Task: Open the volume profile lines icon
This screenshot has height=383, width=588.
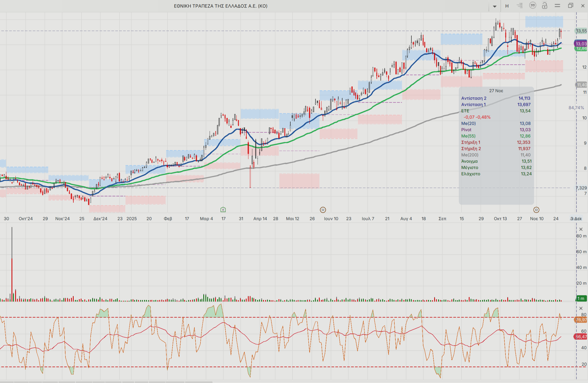Action: click(520, 6)
